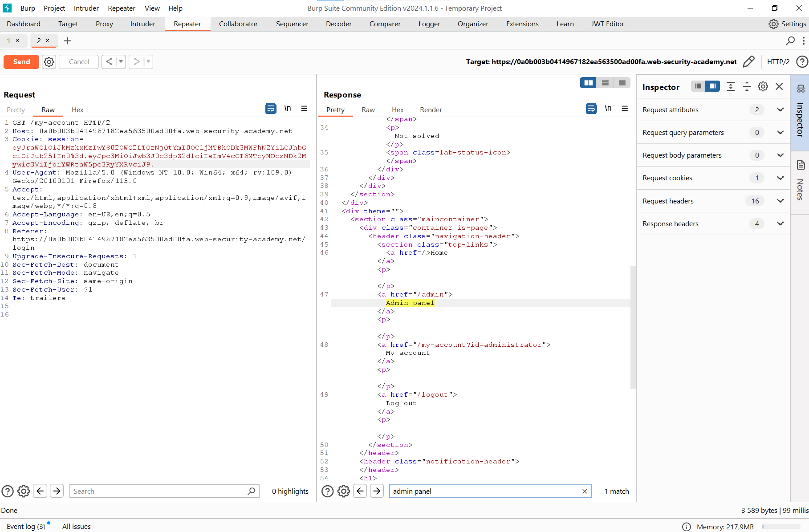Dock Inspector to the right

click(x=713, y=86)
